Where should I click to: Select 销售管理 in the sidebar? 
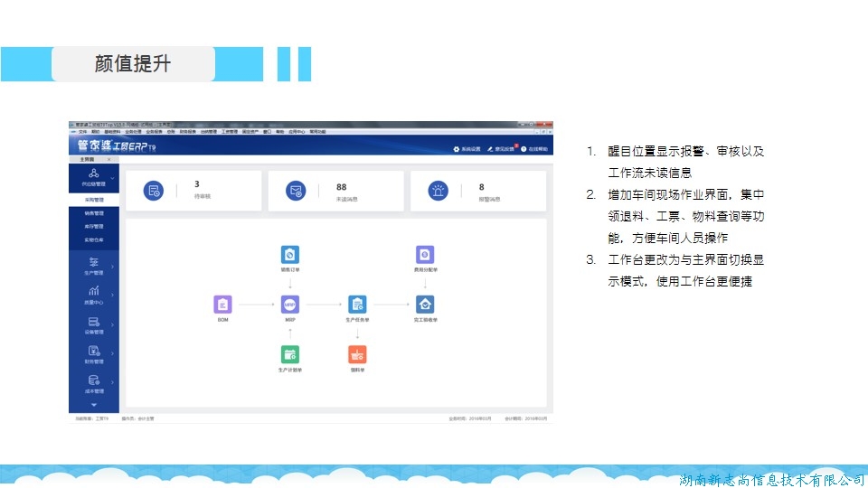pyautogui.click(x=94, y=213)
